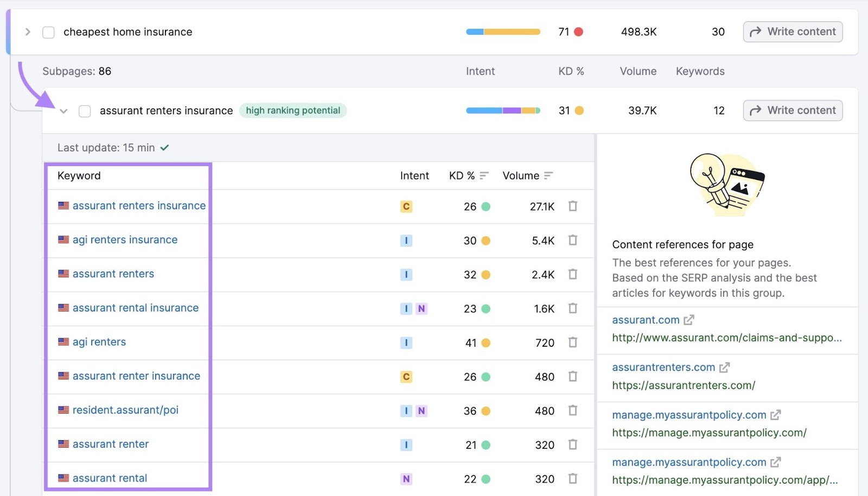This screenshot has height=496, width=868.
Task: Click the Intent column header in keyword table
Action: (x=414, y=176)
